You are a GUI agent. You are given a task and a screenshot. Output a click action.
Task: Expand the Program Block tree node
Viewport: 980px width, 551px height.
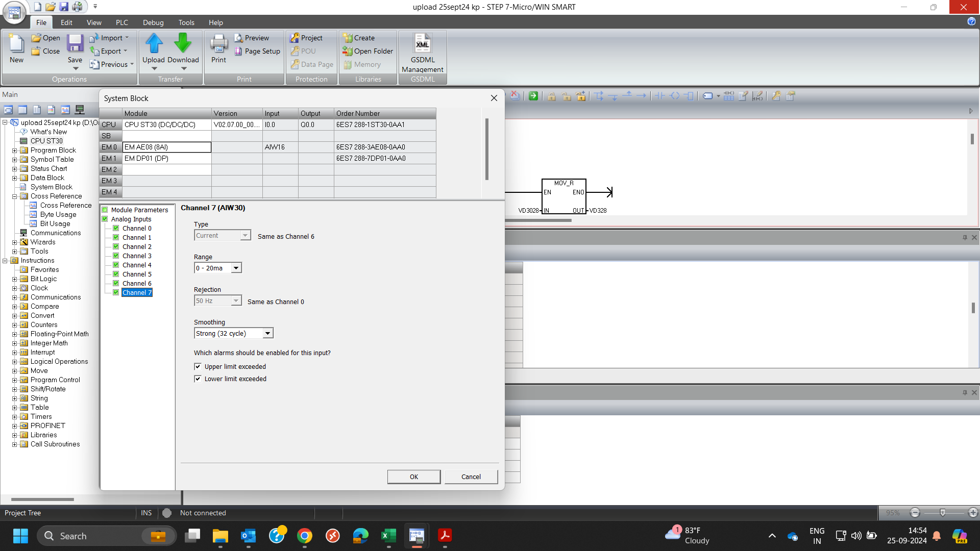point(15,151)
